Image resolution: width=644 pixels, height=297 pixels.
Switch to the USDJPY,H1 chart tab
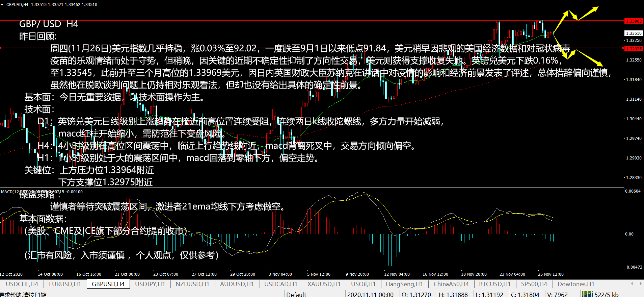[150, 284]
